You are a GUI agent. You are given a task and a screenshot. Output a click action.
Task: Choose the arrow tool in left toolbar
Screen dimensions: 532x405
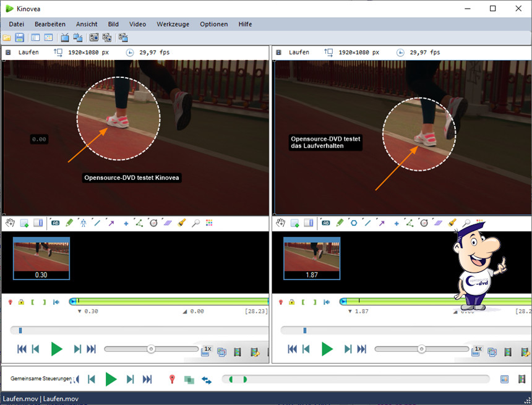tap(111, 223)
